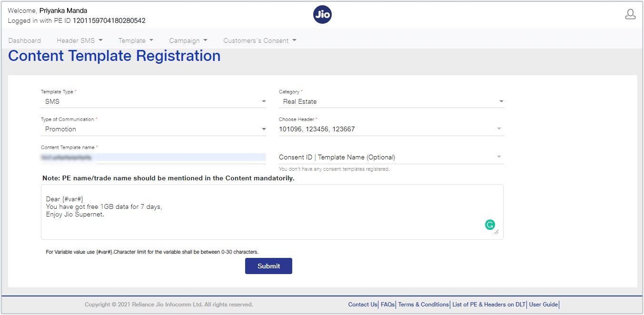
Task: Click the Grammarly icon in message box
Action: [x=490, y=225]
